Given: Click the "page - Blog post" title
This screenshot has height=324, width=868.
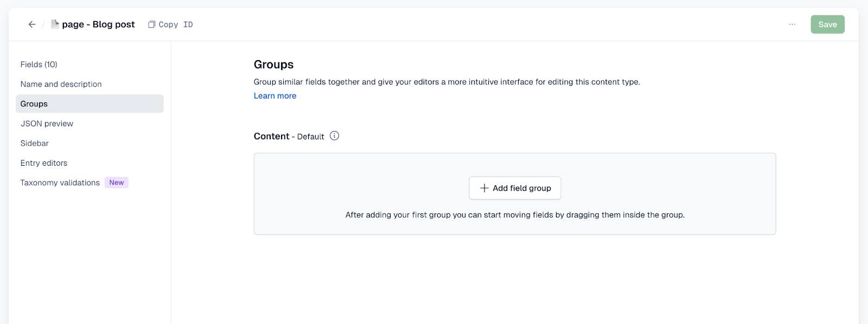Looking at the screenshot, I should pos(98,24).
